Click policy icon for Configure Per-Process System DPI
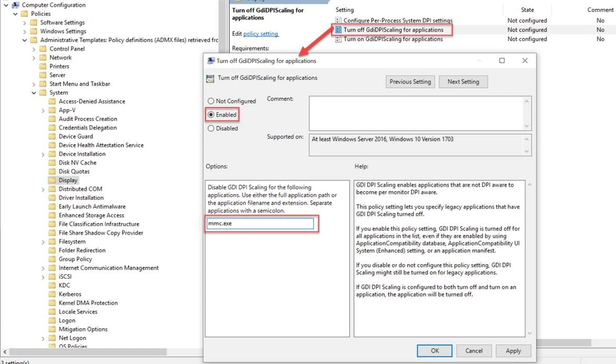Image resolution: width=616 pixels, height=364 pixels. click(x=338, y=21)
